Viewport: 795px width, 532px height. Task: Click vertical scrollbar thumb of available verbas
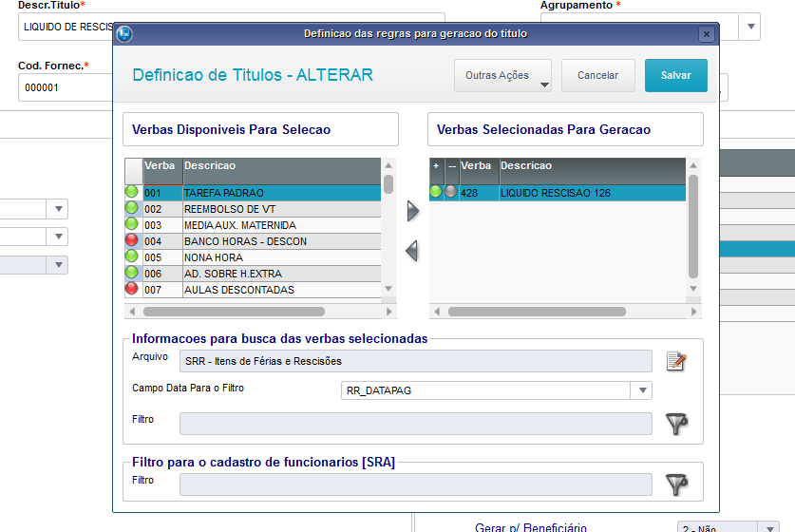388,184
